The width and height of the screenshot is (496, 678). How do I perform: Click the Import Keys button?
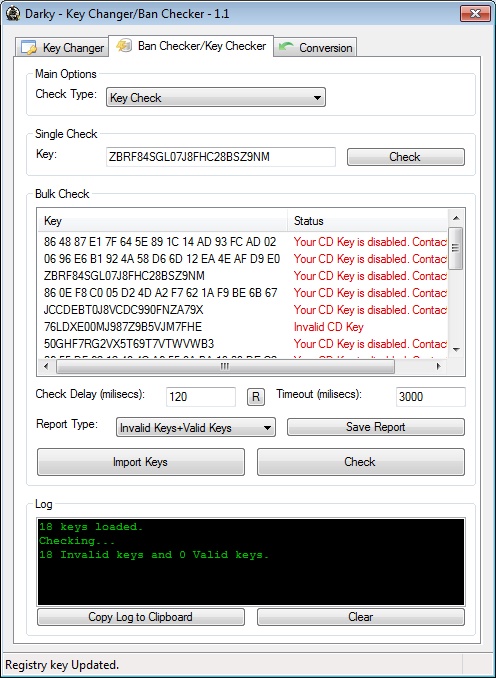(141, 462)
